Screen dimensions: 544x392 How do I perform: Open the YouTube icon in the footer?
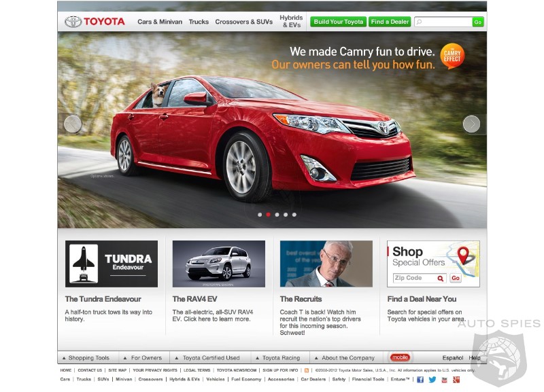tap(445, 380)
